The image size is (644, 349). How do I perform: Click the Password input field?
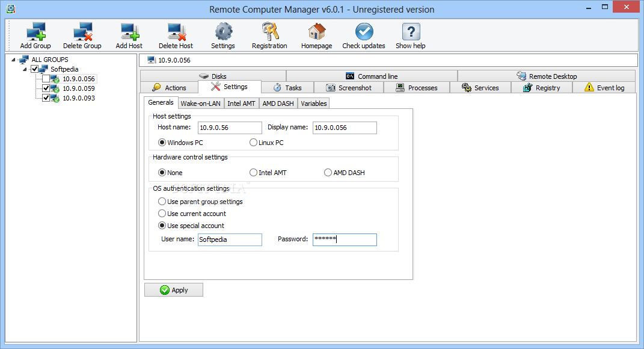345,239
